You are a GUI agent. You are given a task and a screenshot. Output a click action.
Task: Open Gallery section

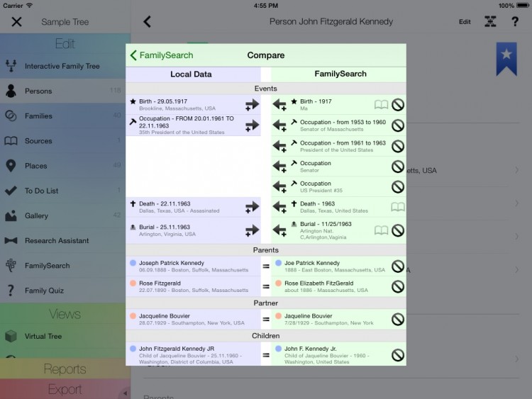(x=65, y=215)
